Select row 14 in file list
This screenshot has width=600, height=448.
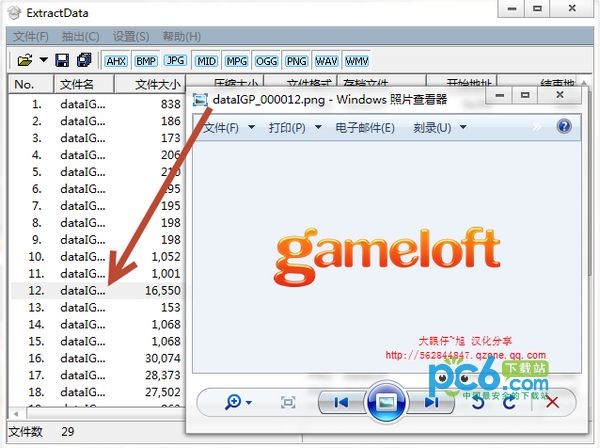97,324
